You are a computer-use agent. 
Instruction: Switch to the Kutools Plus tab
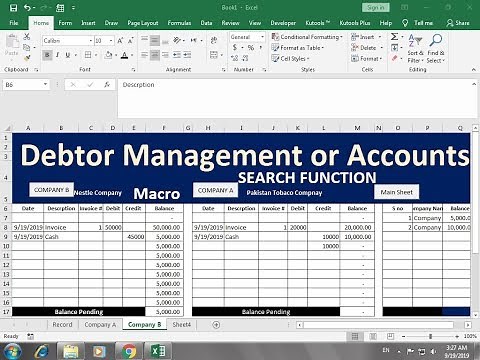click(355, 23)
